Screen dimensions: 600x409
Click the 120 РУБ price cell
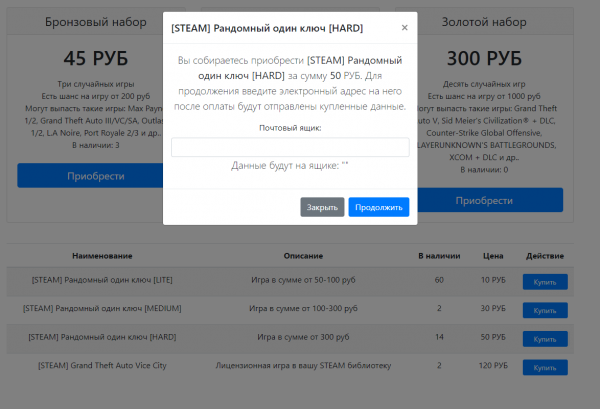(x=493, y=365)
